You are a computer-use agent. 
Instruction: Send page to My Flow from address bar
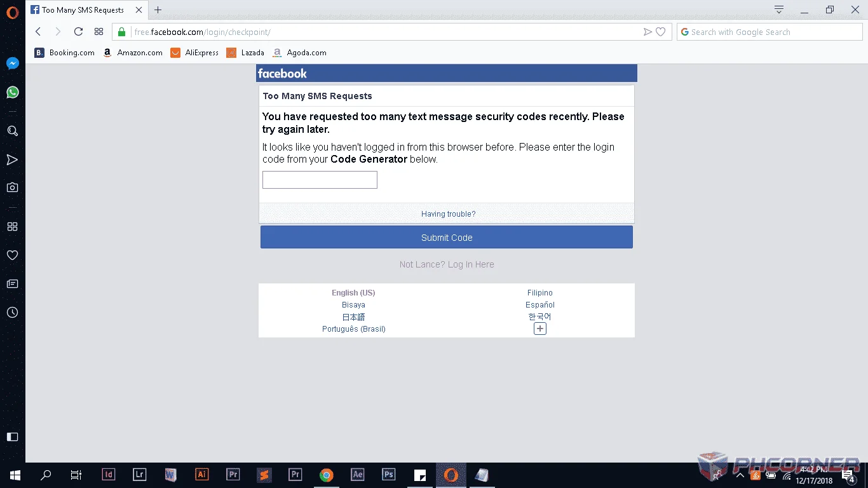(x=648, y=32)
